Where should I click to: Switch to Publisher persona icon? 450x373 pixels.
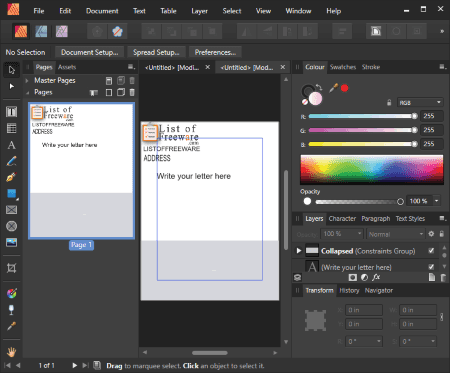click(x=21, y=31)
